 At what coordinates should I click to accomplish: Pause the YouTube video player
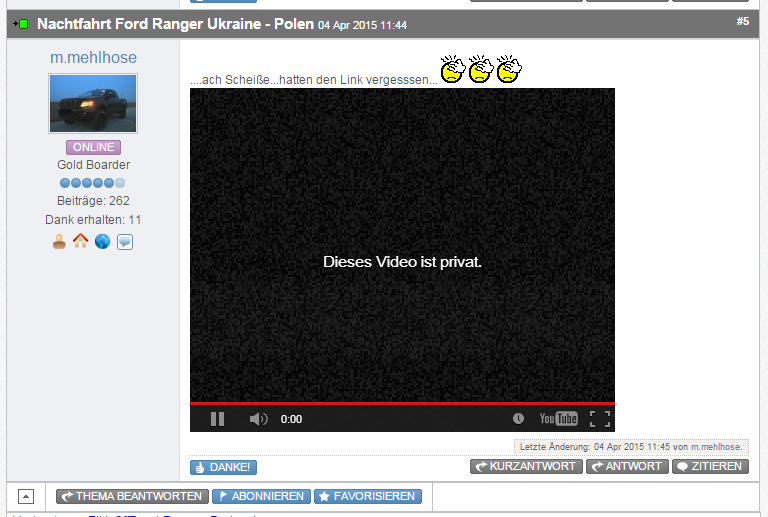point(217,419)
